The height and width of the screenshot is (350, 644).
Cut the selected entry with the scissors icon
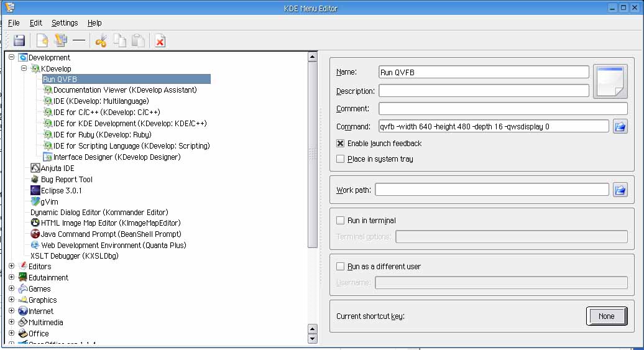101,40
